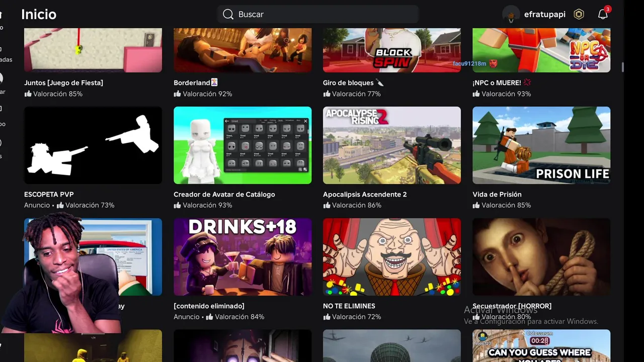Click the Valoración 86% text
This screenshot has height=362, width=644.
click(357, 206)
